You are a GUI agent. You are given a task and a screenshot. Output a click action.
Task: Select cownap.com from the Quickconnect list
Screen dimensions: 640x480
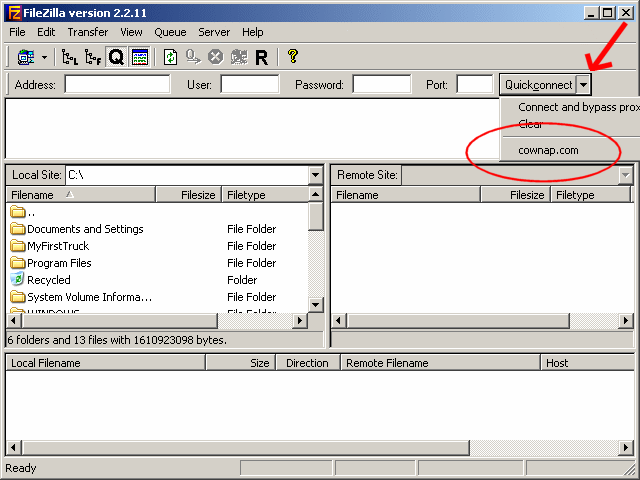point(548,151)
